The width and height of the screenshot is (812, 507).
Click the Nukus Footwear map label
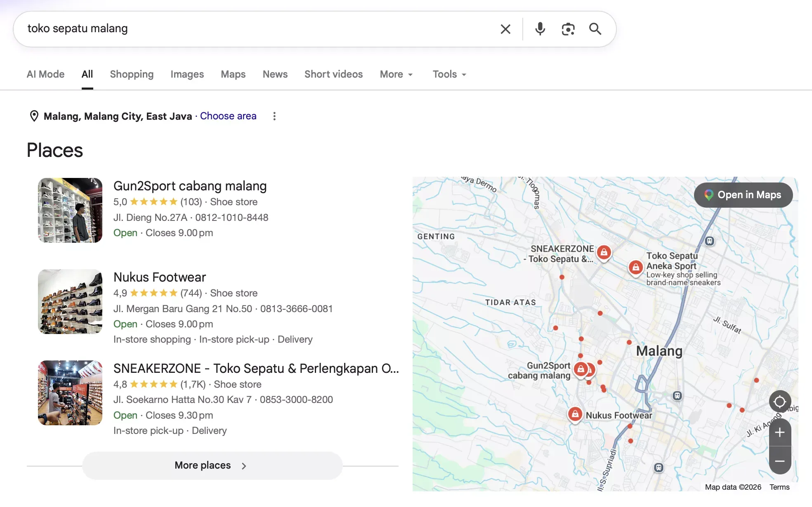(619, 415)
